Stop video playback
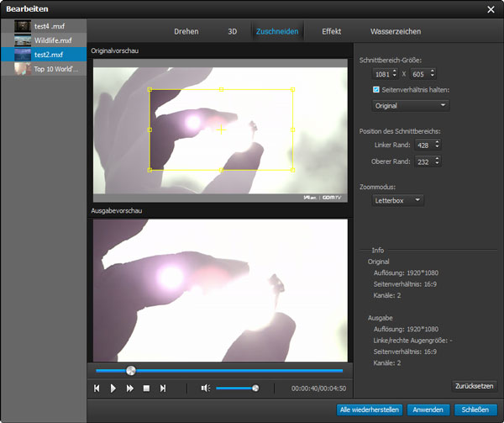Viewport: 504px width, 423px height. click(146, 388)
